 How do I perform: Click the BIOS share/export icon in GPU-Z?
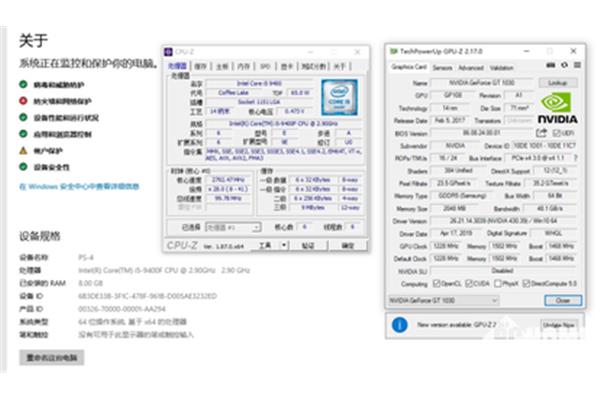[x=541, y=133]
